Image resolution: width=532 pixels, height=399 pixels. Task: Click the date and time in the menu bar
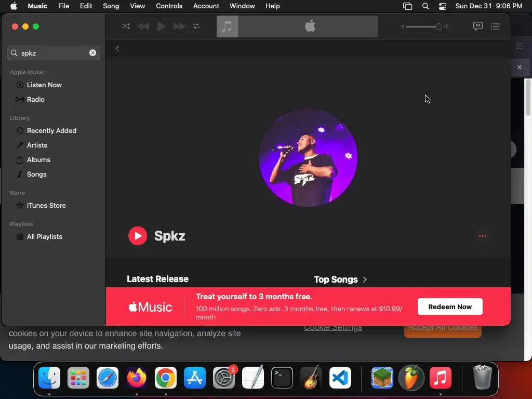(488, 6)
